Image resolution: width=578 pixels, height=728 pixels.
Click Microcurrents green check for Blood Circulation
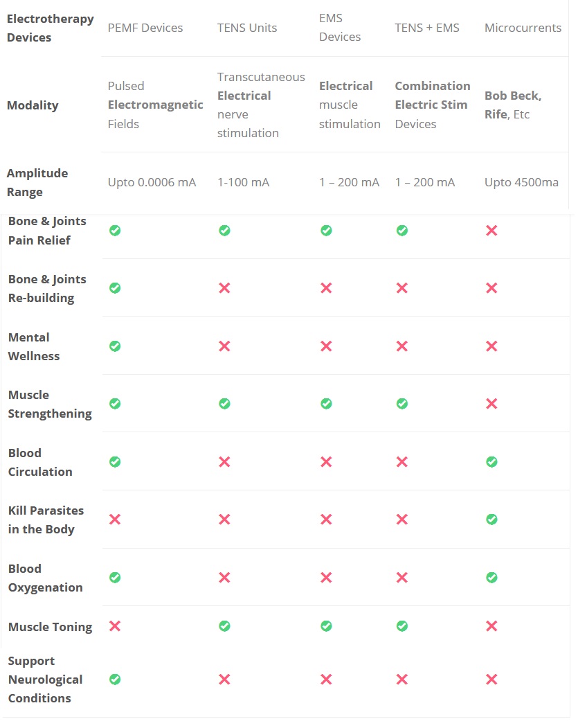point(491,462)
